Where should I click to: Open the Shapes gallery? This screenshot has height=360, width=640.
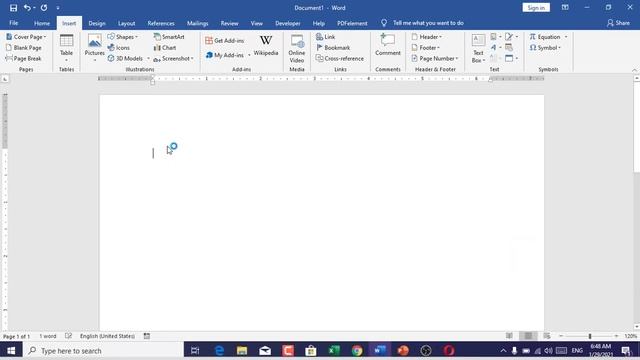tap(122, 37)
